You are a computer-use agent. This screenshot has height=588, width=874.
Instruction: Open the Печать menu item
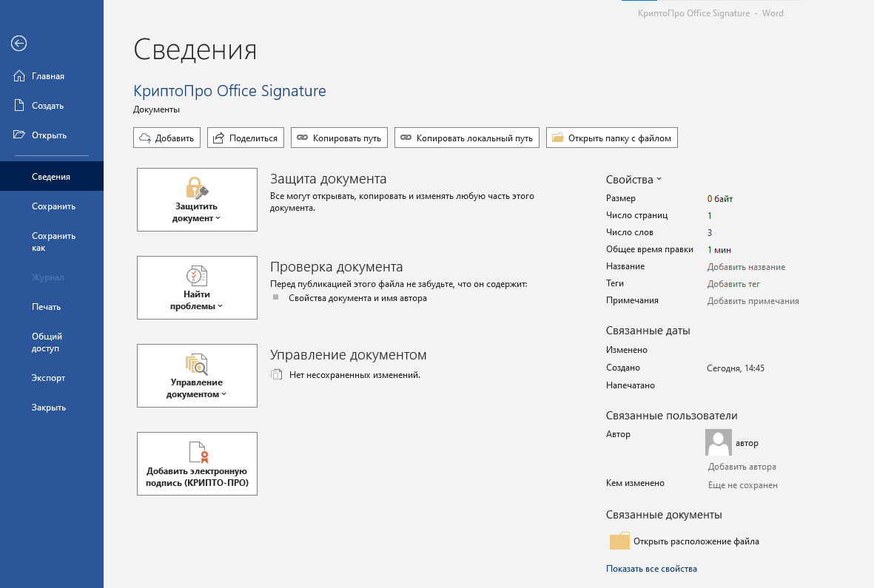[x=46, y=307]
